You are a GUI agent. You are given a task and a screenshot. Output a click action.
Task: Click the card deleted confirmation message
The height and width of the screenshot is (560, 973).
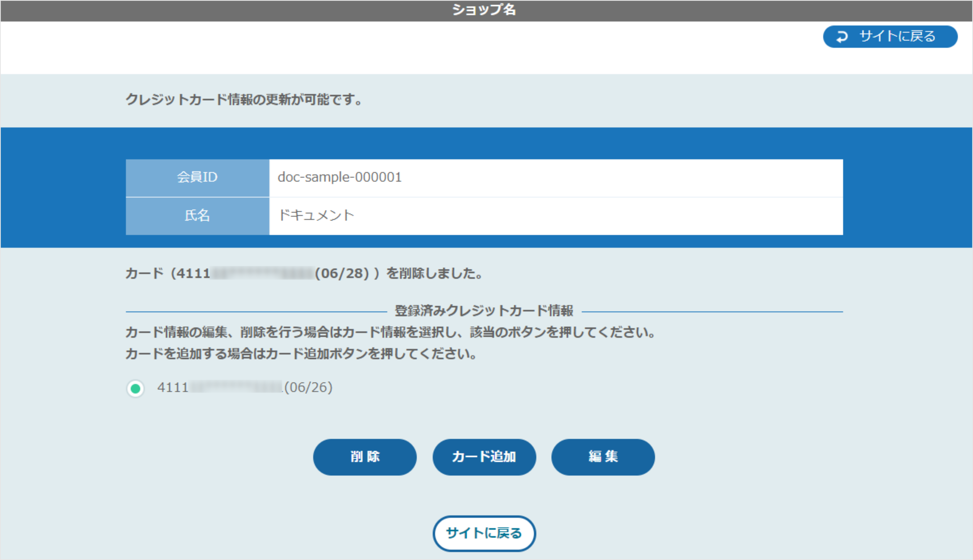(304, 273)
